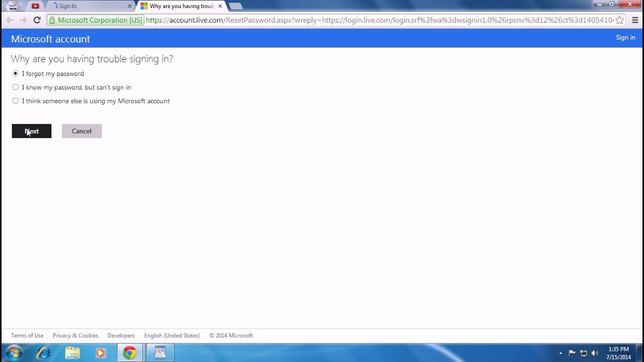Viewport: 644px width, 362px height.
Task: Click the Sign in link in header
Action: (625, 38)
